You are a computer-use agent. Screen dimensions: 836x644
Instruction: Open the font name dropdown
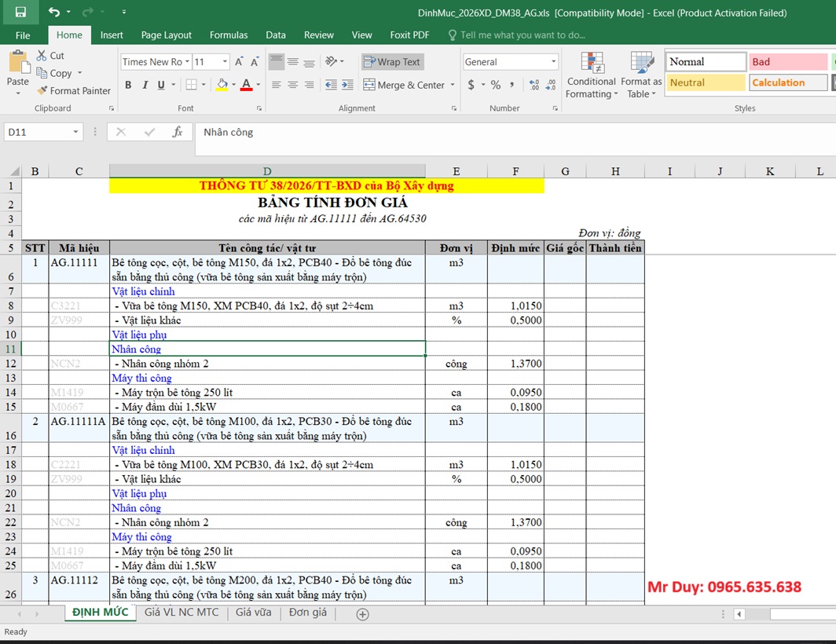[x=187, y=62]
